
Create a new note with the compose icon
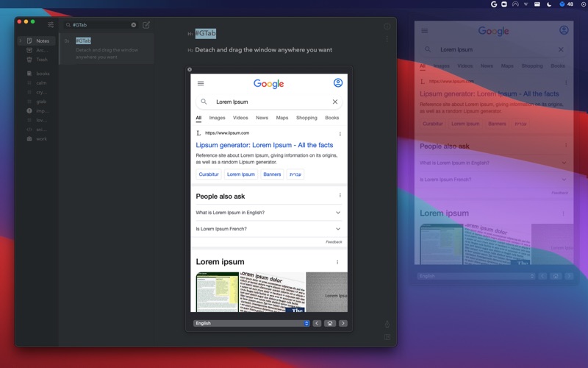(x=146, y=25)
